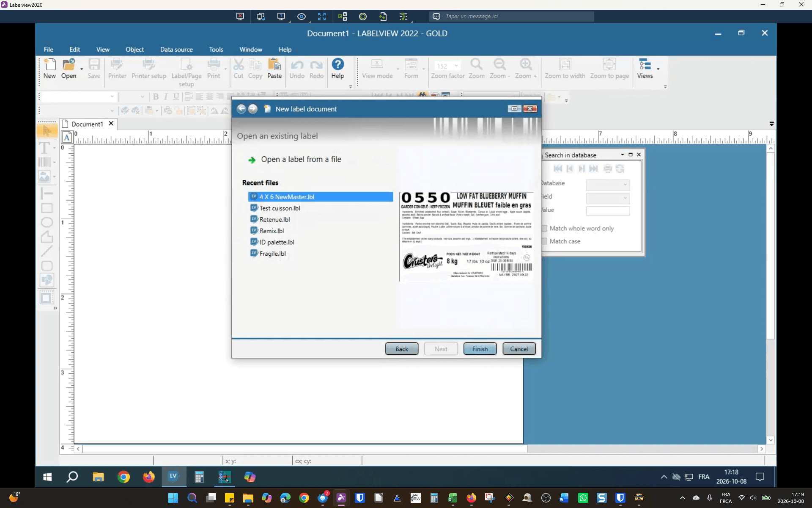Open the Search in database panel menu arrow

pyautogui.click(x=622, y=155)
